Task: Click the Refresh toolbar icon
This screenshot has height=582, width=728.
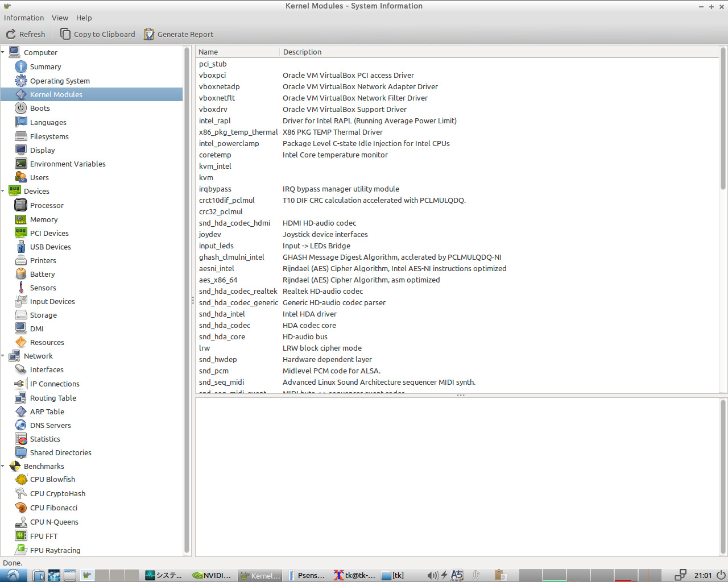Action: click(x=11, y=34)
